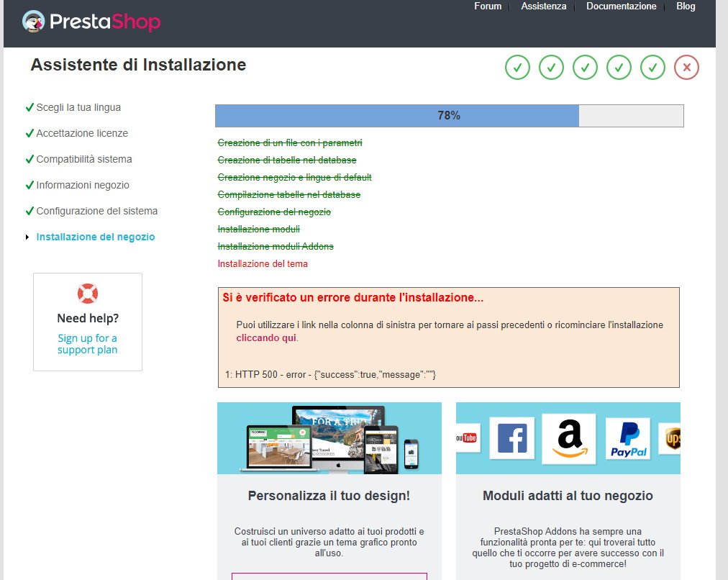Image resolution: width=728 pixels, height=580 pixels.
Task: Select Installazione del negozio step
Action: pos(96,237)
